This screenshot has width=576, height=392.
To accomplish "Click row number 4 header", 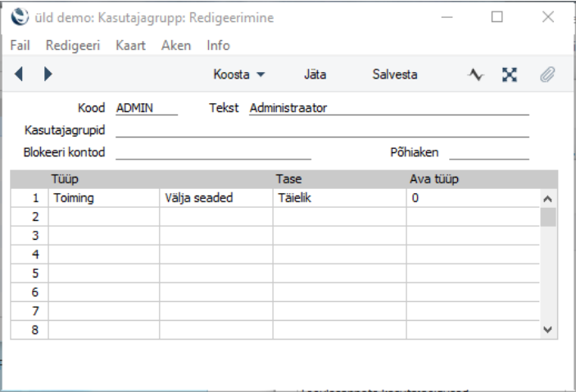I will (x=29, y=255).
